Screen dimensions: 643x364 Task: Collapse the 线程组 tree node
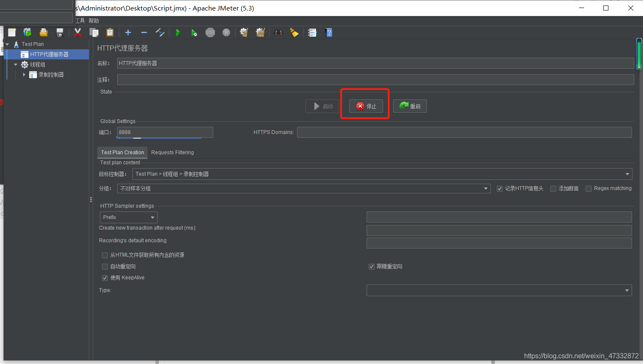click(16, 64)
